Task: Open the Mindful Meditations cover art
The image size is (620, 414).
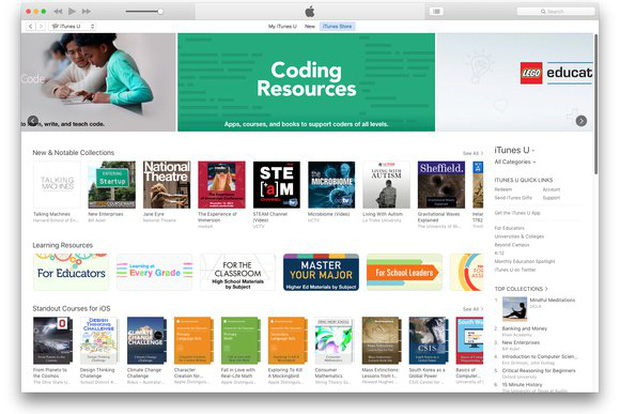Action: [514, 307]
